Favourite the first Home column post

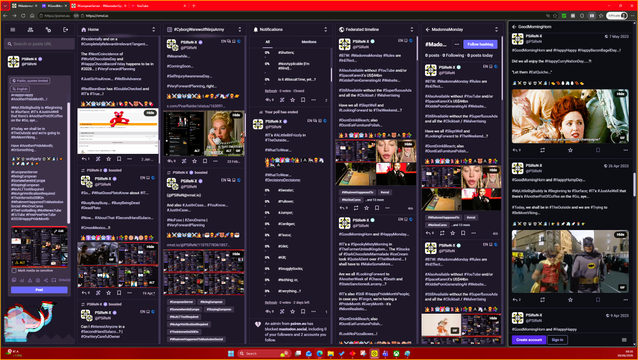click(109, 159)
